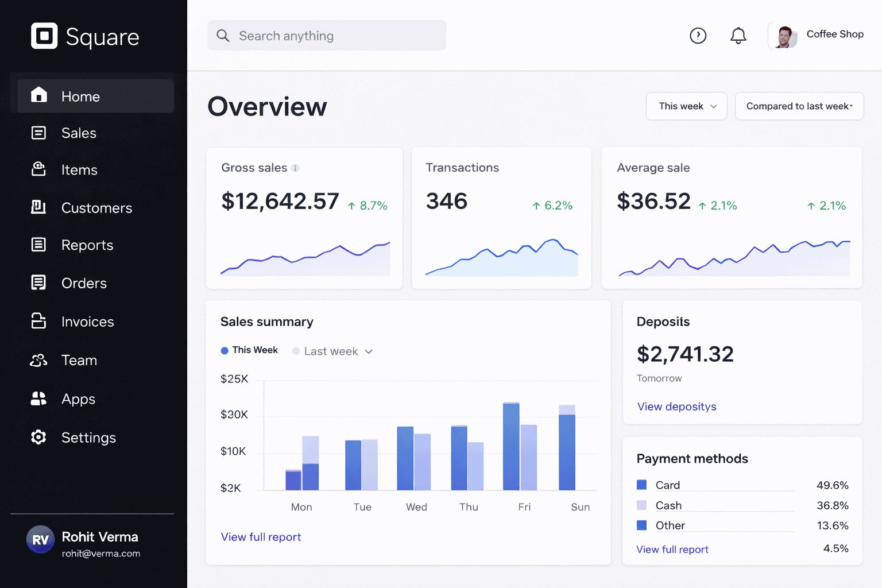The width and height of the screenshot is (882, 588).
Task: Open notifications bell icon
Action: [x=738, y=36]
